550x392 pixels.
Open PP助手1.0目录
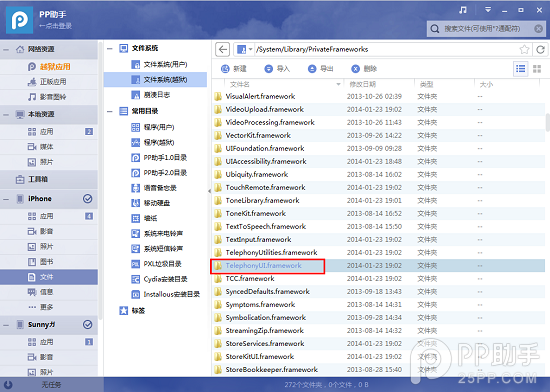pos(159,158)
